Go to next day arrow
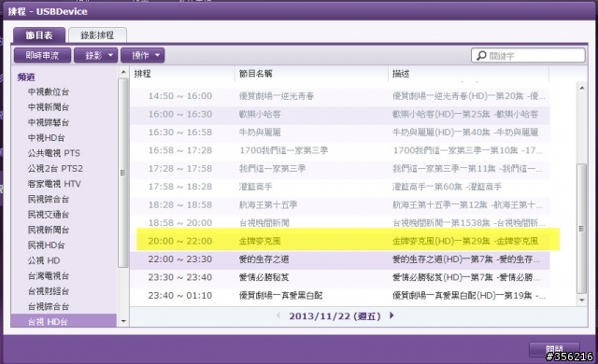Image resolution: width=598 pixels, height=364 pixels. pyautogui.click(x=392, y=315)
